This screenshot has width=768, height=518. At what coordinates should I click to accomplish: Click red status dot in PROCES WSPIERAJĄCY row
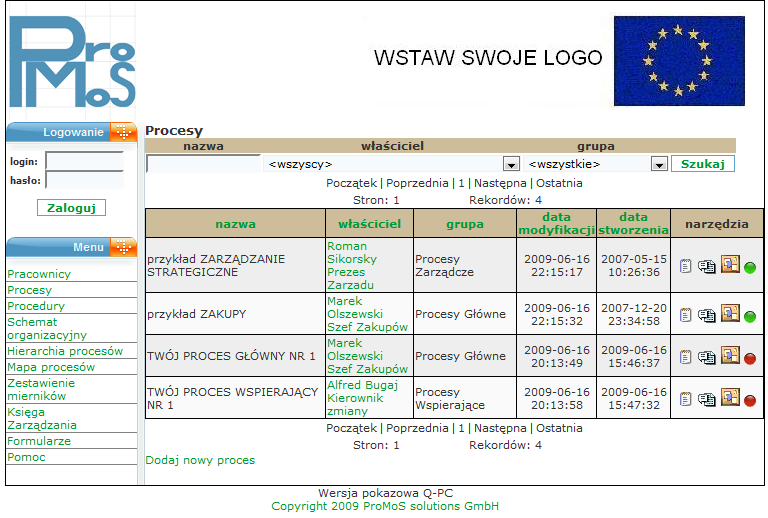(750, 401)
